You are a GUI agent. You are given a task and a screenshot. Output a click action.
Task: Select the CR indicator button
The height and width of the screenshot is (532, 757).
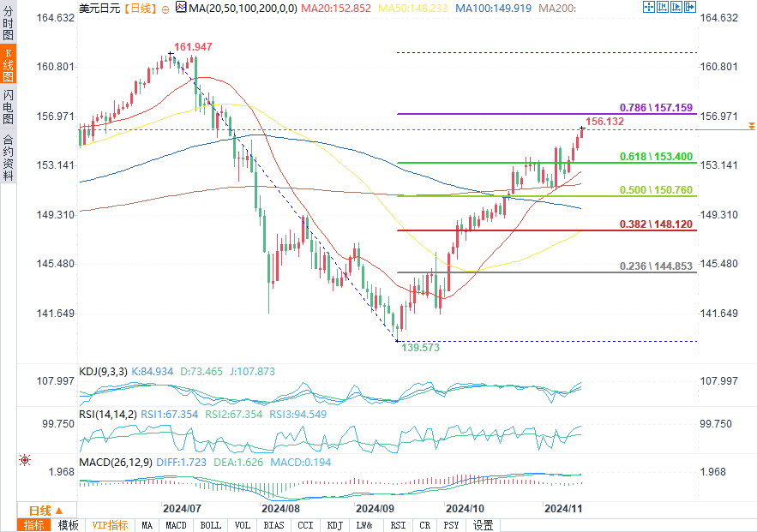(x=425, y=525)
